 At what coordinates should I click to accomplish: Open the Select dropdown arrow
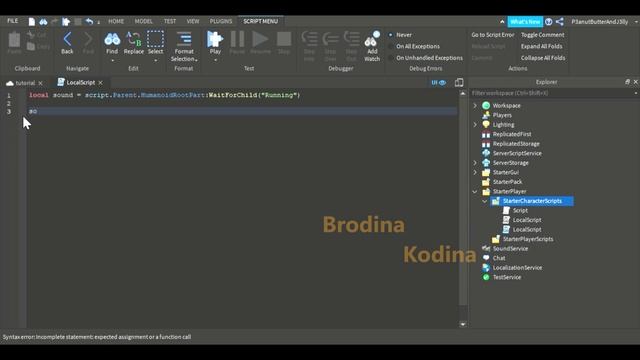coord(156,60)
